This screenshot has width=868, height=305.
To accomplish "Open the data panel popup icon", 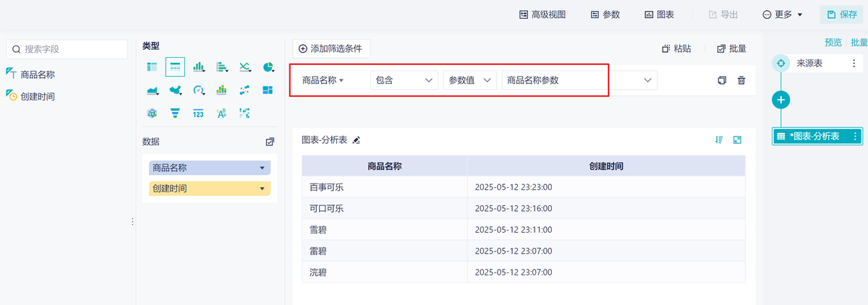I will [x=270, y=142].
